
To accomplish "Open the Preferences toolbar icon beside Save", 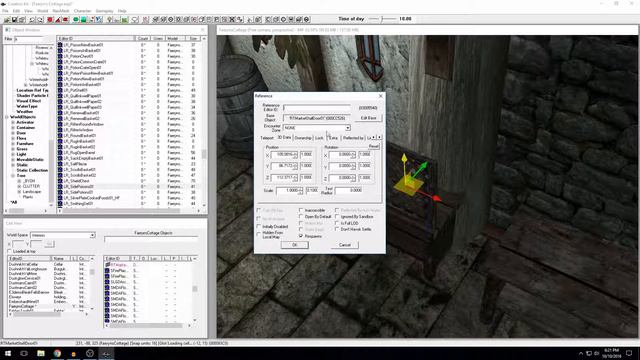I will tap(22, 19).
